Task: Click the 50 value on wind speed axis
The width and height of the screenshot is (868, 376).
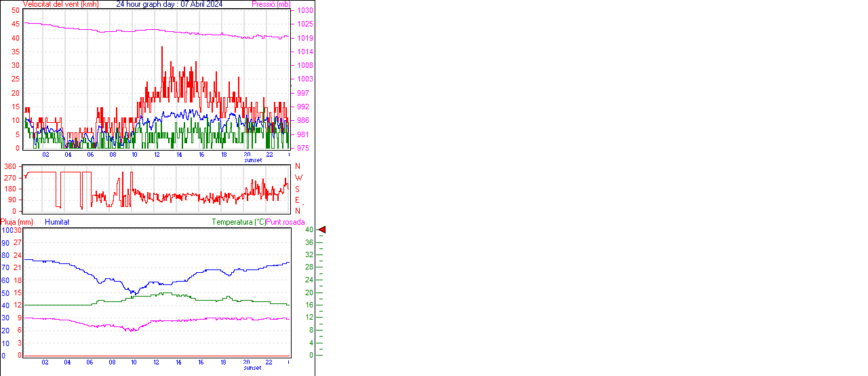Action: tap(16, 11)
